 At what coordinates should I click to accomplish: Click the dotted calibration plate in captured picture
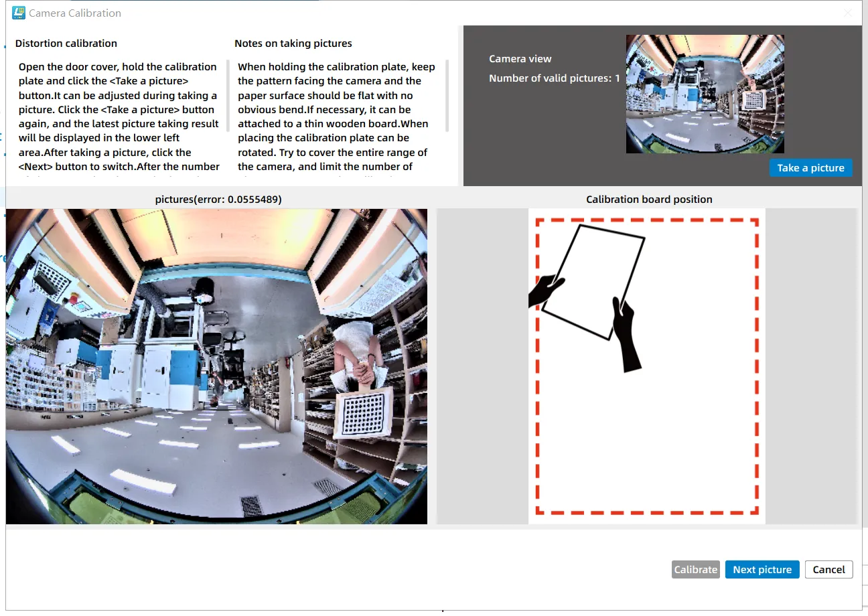tap(364, 413)
